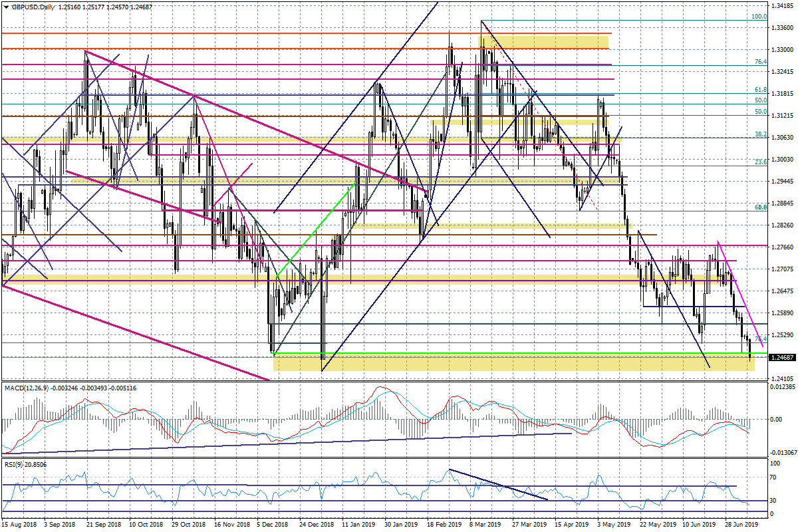The height and width of the screenshot is (532, 798).
Task: Click the RSI scale value 30
Action: 775,500
